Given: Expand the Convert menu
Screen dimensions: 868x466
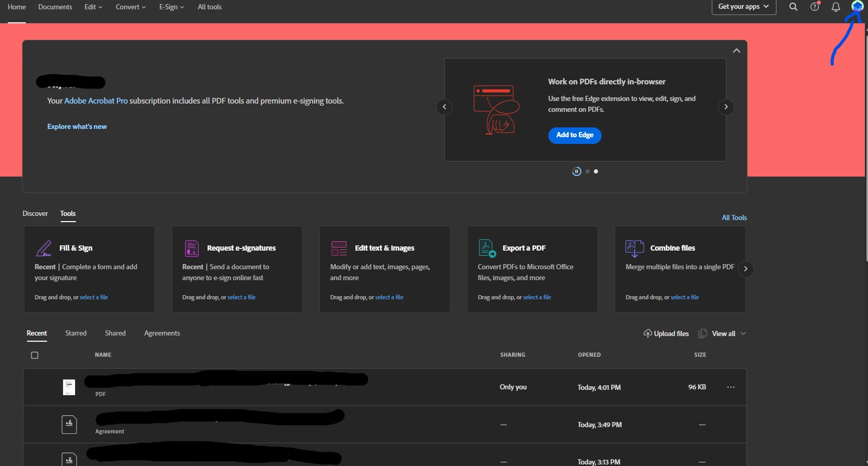Looking at the screenshot, I should [x=131, y=7].
